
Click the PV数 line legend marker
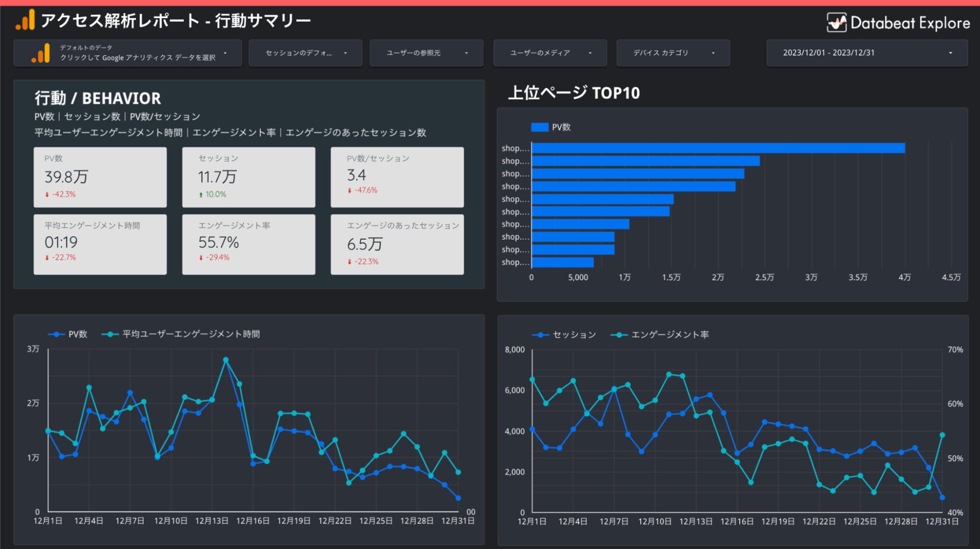(x=56, y=335)
